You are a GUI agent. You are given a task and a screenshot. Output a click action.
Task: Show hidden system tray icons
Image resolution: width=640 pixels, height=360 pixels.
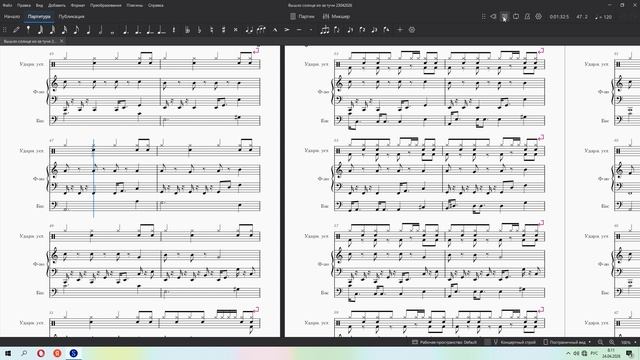[x=568, y=353]
